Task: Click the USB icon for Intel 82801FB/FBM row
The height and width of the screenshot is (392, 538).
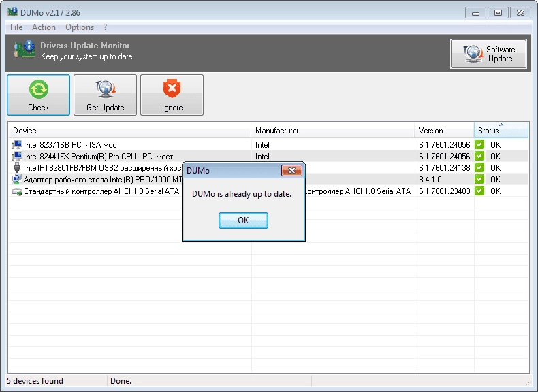Action: coord(17,167)
